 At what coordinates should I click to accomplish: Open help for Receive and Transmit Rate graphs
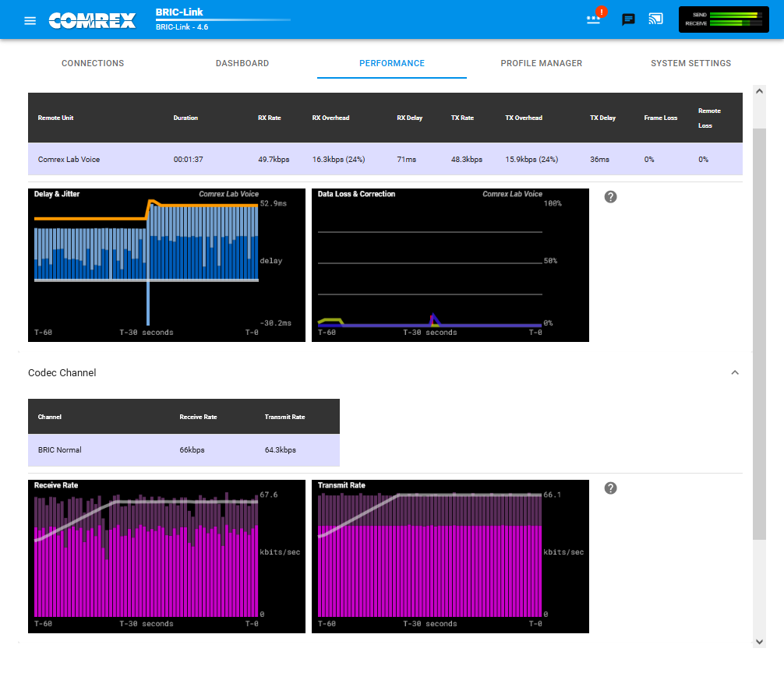pyautogui.click(x=610, y=488)
